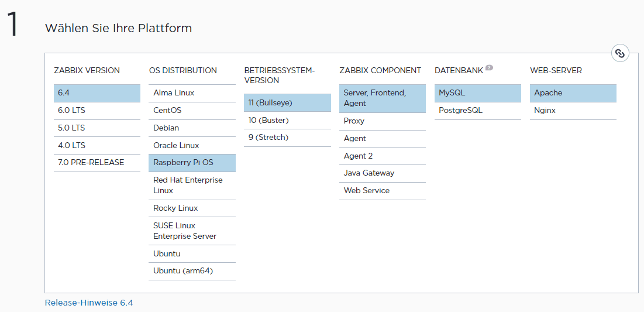Select Zabbix version 5.0 LTS

point(97,128)
